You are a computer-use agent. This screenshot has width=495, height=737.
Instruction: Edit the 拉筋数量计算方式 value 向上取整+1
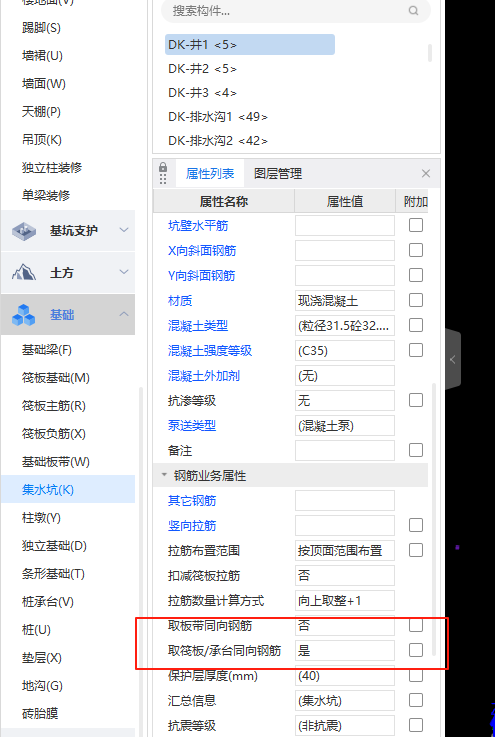pos(345,600)
